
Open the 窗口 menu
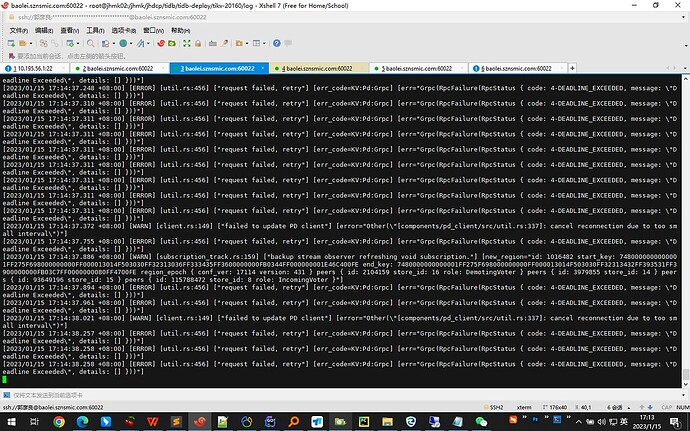153,30
